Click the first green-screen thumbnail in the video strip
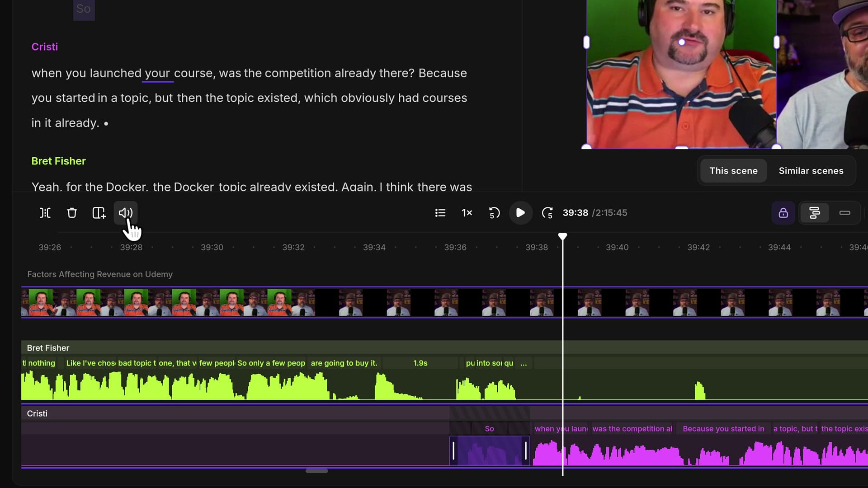The width and height of the screenshot is (868, 488). coord(41,302)
